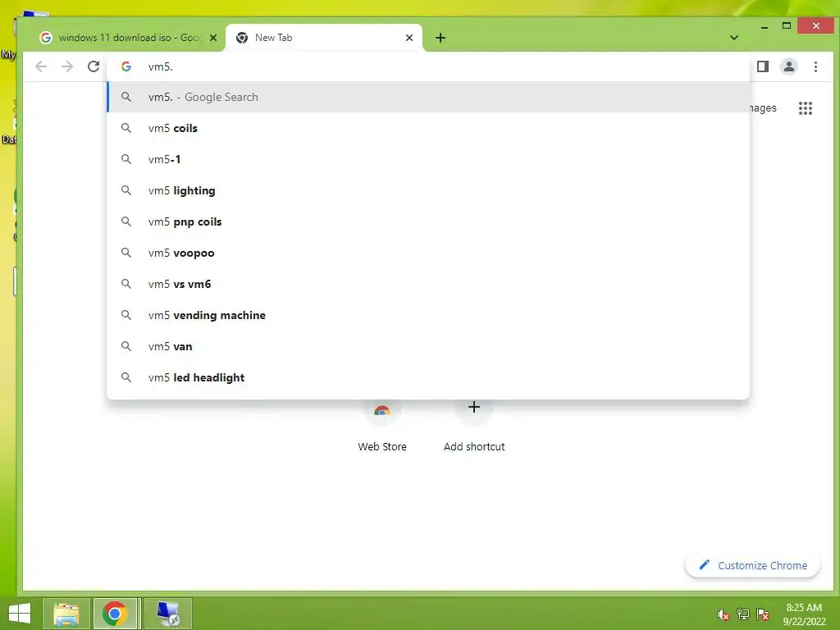The height and width of the screenshot is (630, 840).
Task: Open the network tray icon
Action: (x=743, y=614)
